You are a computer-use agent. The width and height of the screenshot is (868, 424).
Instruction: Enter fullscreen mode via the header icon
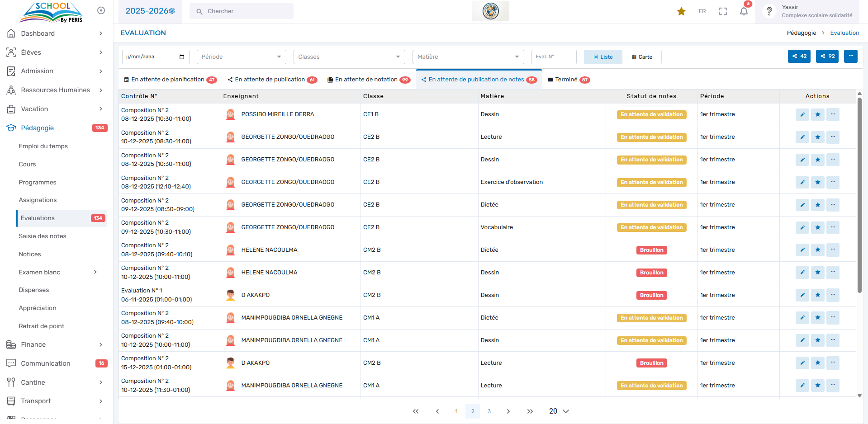(x=723, y=11)
